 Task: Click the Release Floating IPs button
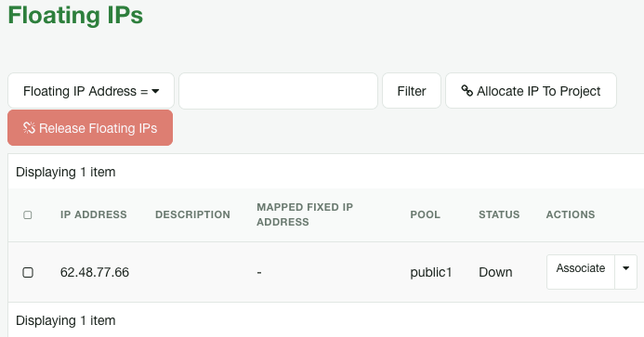pyautogui.click(x=90, y=128)
